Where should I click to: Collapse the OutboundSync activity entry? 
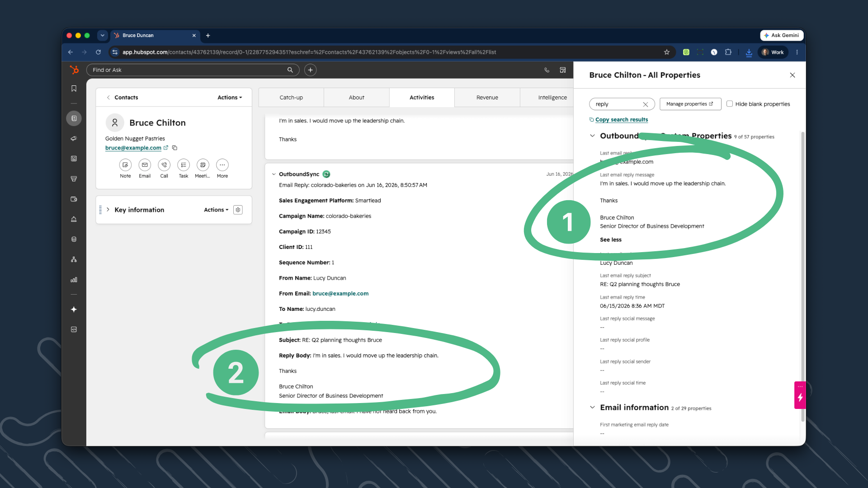point(274,174)
